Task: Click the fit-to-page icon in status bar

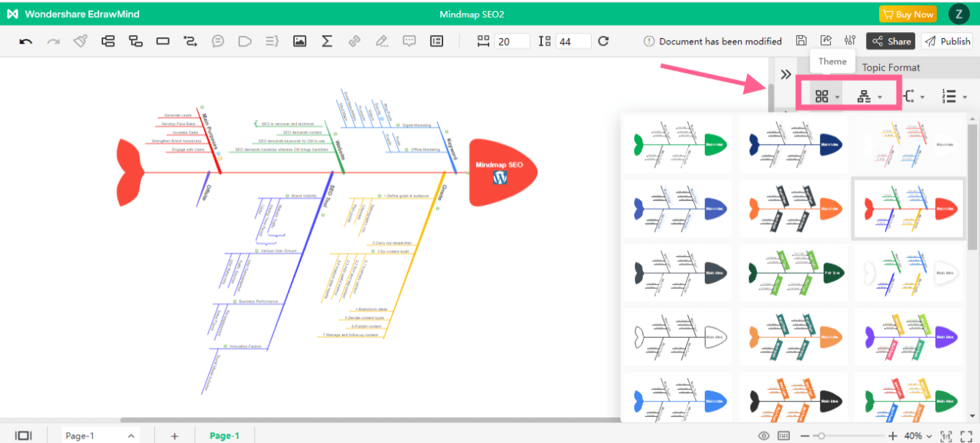Action: point(946,436)
